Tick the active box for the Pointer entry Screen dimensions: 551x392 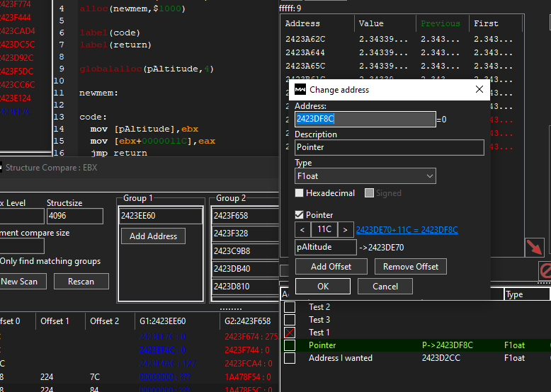pyautogui.click(x=290, y=345)
